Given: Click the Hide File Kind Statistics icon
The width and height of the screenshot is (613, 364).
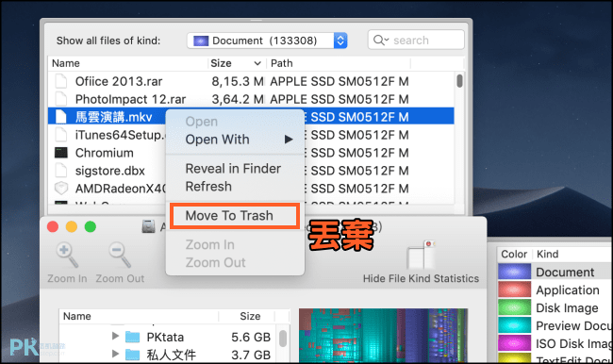Looking at the screenshot, I should (421, 255).
